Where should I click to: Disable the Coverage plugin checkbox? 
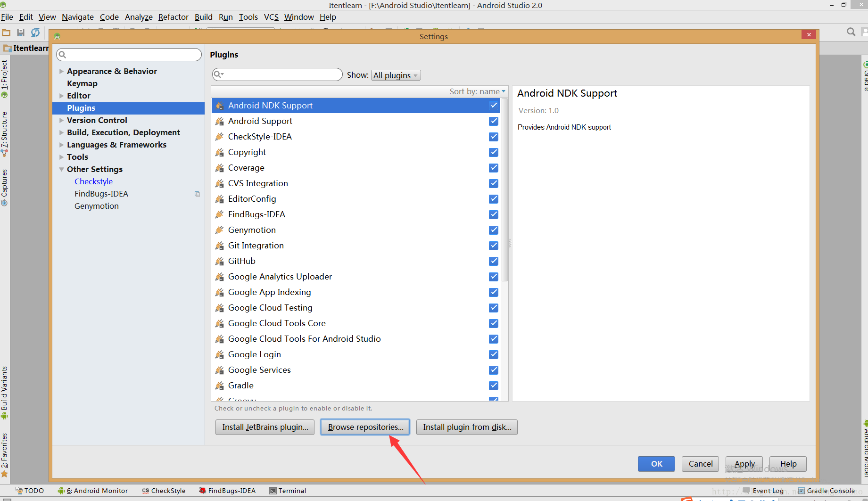(x=494, y=168)
